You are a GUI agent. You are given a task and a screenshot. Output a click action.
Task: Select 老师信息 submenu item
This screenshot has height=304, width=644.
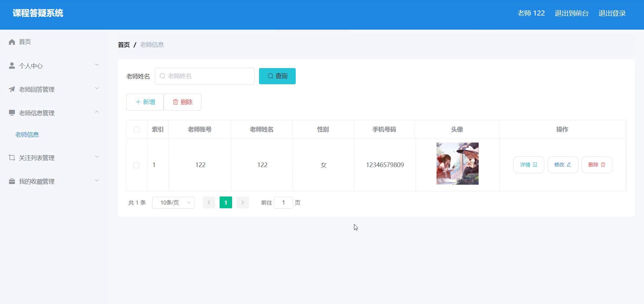click(27, 135)
